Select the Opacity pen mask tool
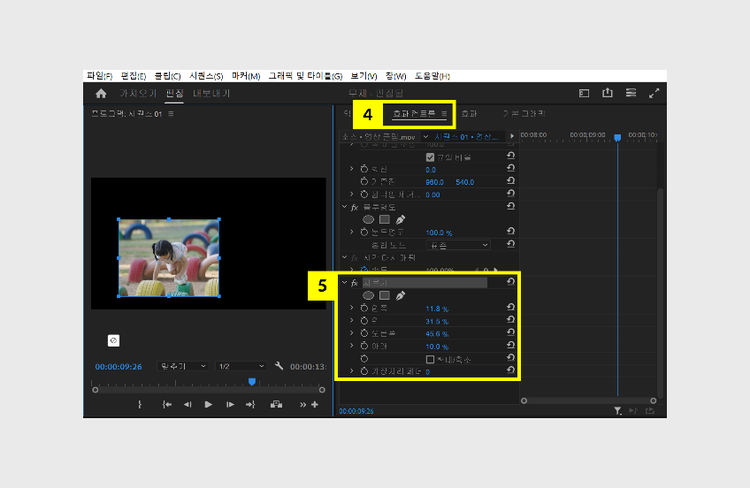750x488 pixels. tap(400, 220)
